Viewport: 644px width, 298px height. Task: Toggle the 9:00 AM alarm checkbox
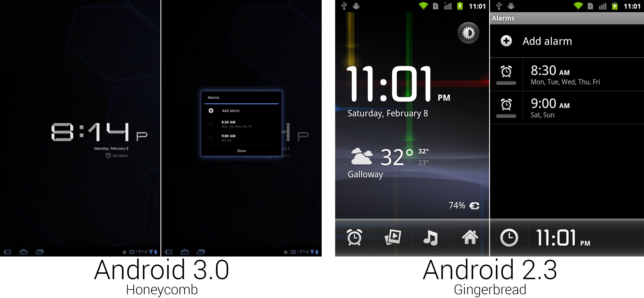click(211, 137)
